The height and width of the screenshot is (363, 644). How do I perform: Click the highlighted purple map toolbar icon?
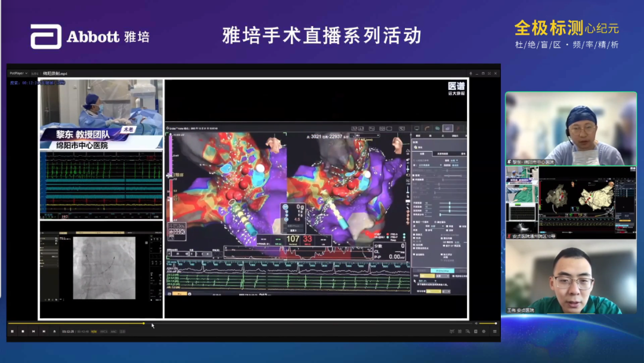tap(447, 128)
